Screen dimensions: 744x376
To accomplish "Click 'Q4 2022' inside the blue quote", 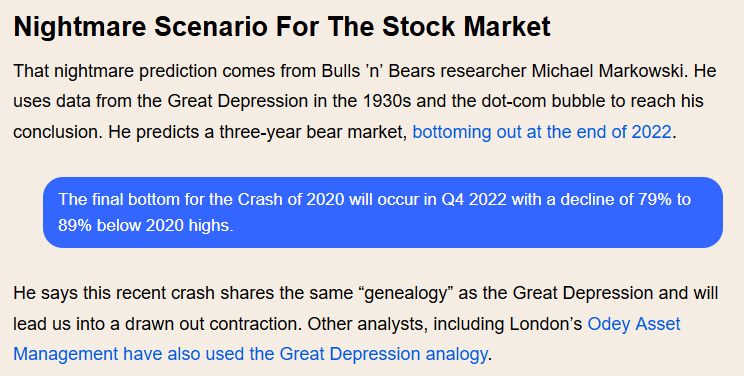I will pos(474,199).
